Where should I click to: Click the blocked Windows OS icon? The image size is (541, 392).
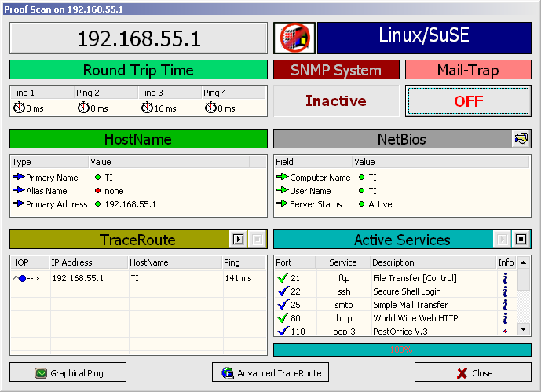(x=294, y=38)
